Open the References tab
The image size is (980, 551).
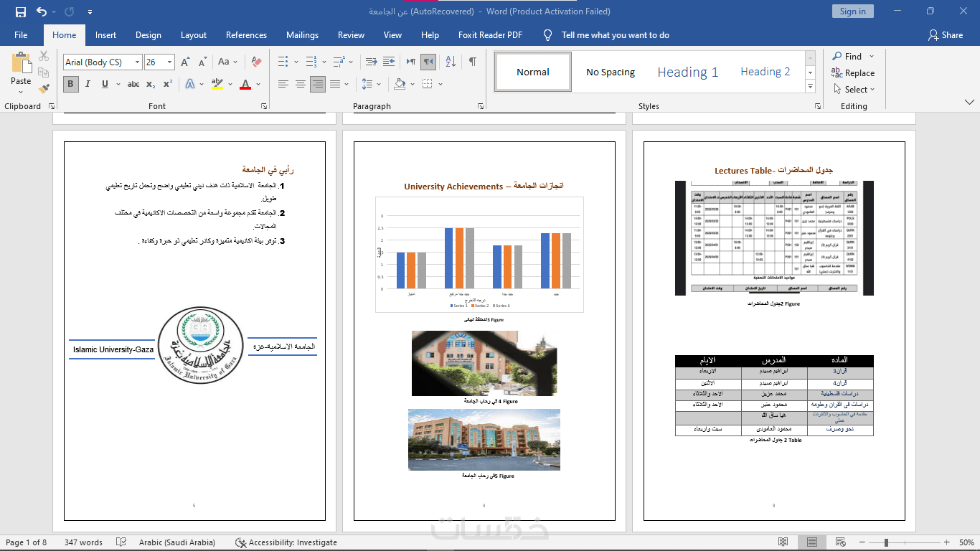[246, 35]
